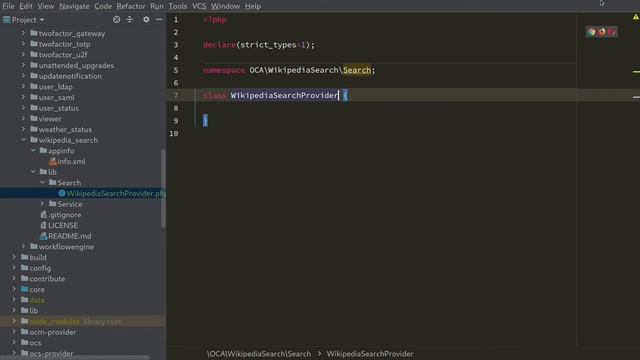Expand the Service folder arrow

tap(42, 204)
